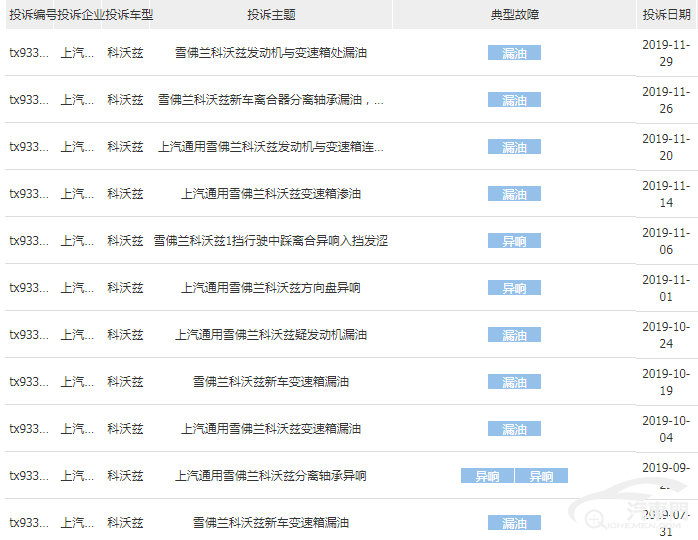Click 漏油 tag in the 2019-10-04 row
Screen dimensions: 698x540
[x=514, y=429]
